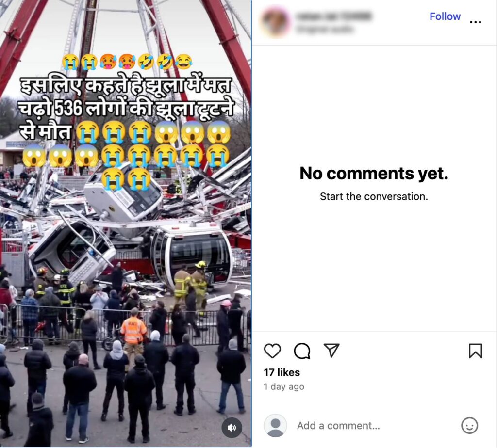Like the post with the heart icon
Image resolution: width=497 pixels, height=448 pixels.
[272, 351]
